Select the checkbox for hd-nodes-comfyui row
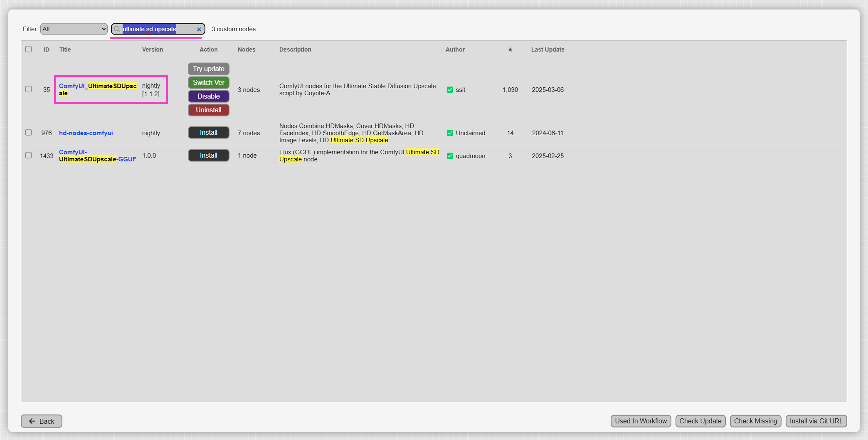 point(29,132)
